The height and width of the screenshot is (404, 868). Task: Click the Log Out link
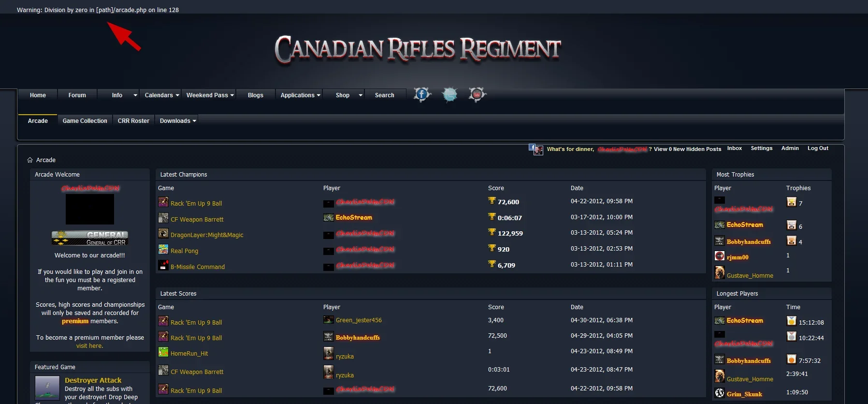[x=818, y=149]
